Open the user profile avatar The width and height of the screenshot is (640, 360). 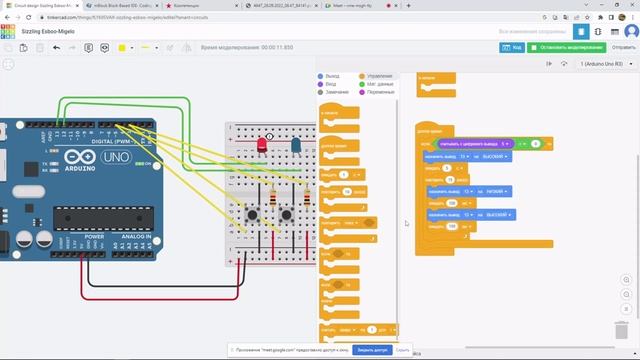pyautogui.click(x=631, y=31)
